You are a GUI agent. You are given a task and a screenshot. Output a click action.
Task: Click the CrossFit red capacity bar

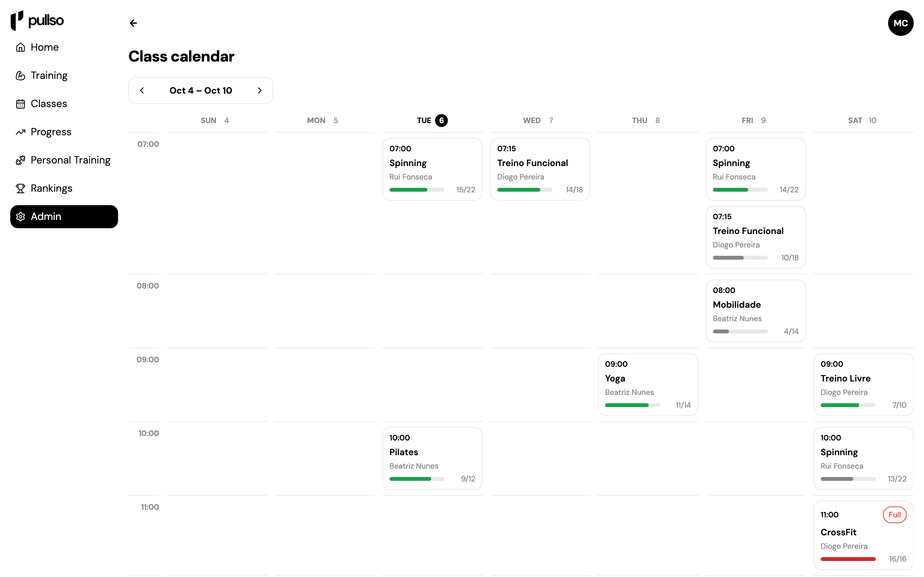(x=848, y=559)
